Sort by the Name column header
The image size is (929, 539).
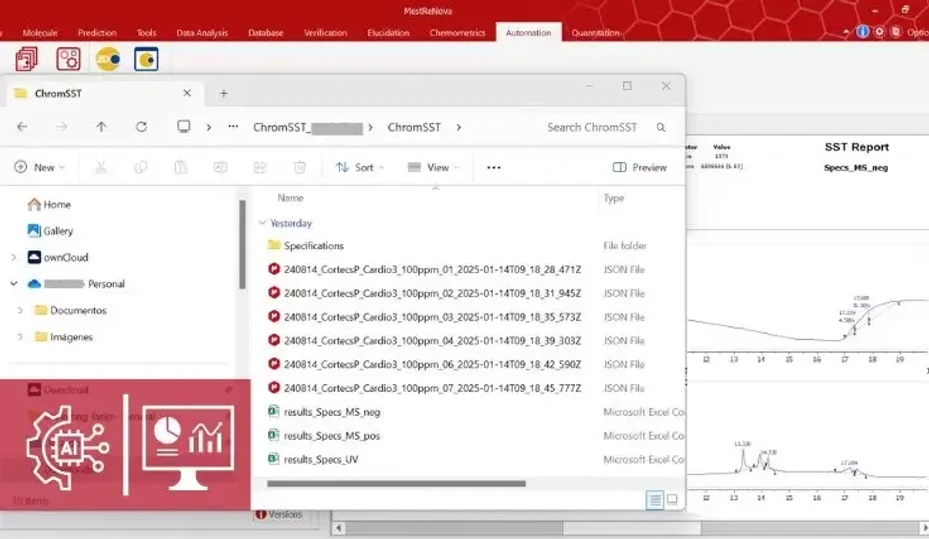pos(290,198)
